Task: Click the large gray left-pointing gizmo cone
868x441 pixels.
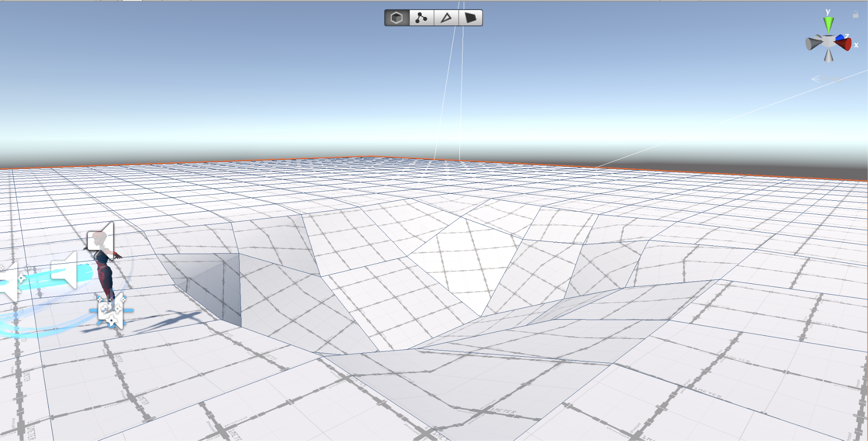Action: [x=813, y=43]
